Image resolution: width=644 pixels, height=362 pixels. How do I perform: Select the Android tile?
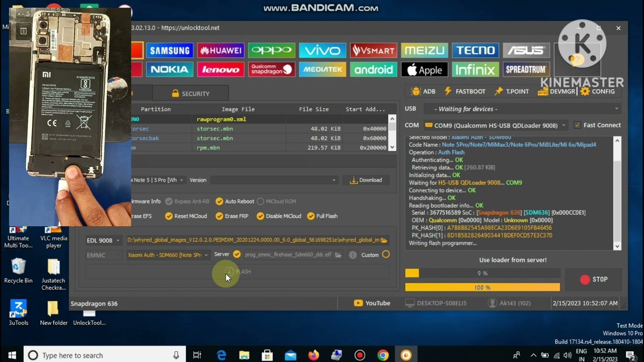tap(373, 69)
